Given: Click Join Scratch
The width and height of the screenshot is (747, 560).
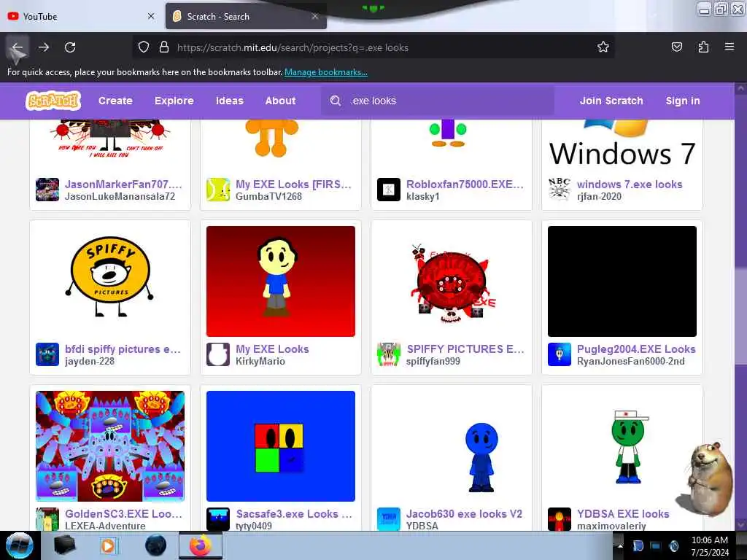Looking at the screenshot, I should (x=611, y=101).
